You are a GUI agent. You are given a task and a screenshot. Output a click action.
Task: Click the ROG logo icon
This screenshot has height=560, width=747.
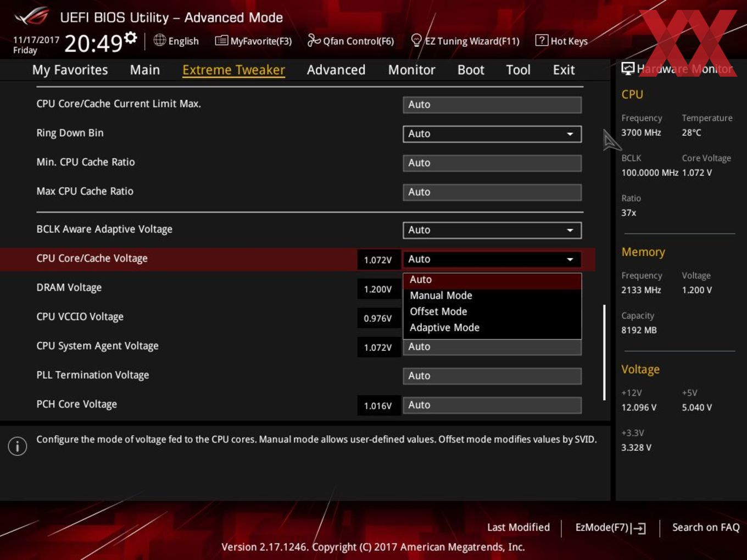pos(31,16)
